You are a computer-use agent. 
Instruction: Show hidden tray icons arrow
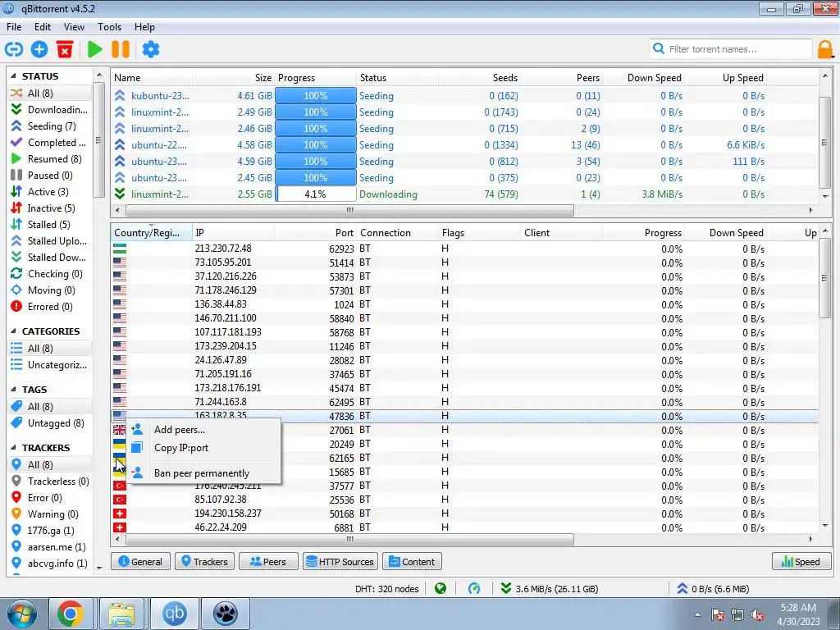[x=697, y=614]
